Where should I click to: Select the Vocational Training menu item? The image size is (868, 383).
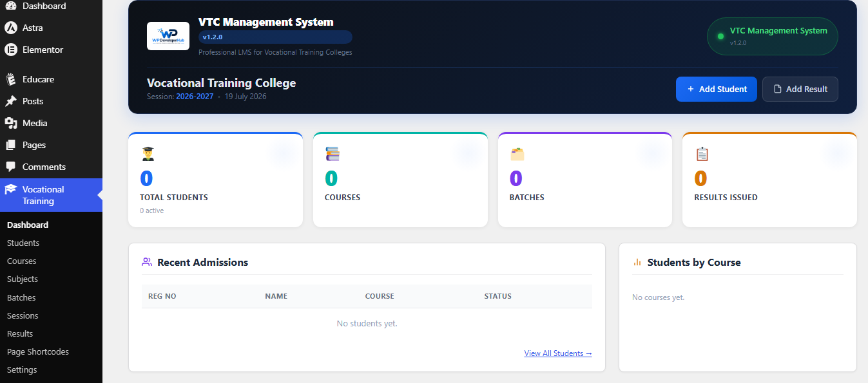[51, 195]
